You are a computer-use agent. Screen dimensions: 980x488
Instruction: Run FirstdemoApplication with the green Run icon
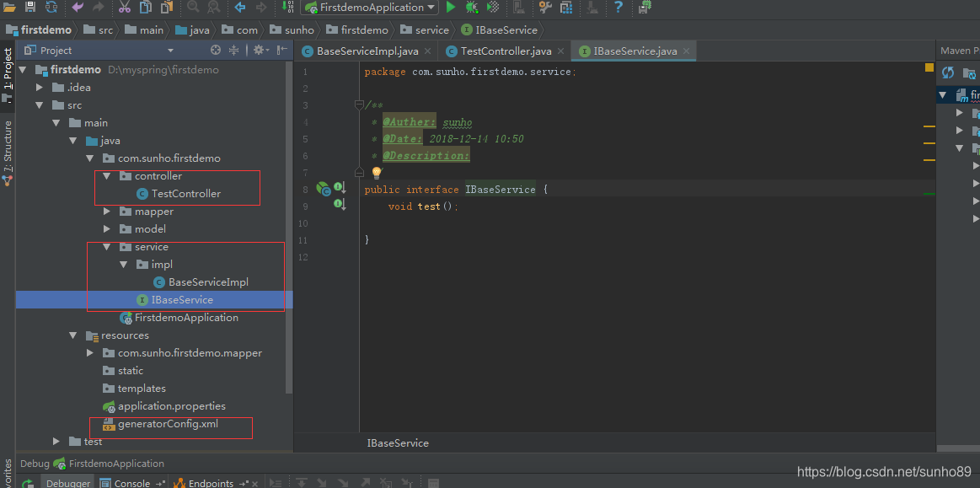pyautogui.click(x=452, y=8)
